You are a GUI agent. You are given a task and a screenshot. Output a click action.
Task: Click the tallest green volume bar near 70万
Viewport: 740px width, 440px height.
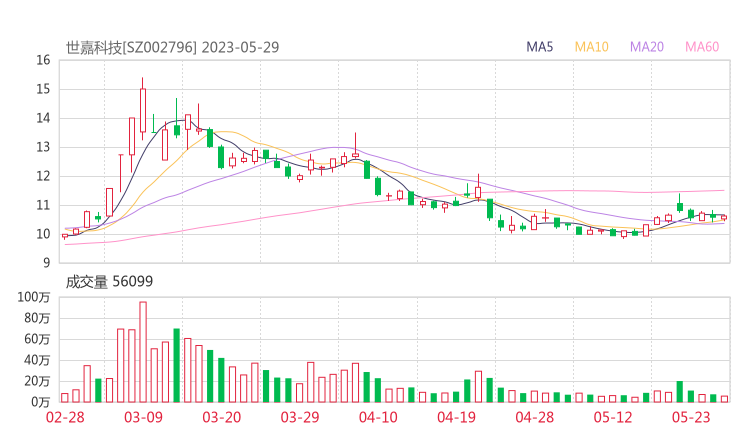pyautogui.click(x=177, y=365)
